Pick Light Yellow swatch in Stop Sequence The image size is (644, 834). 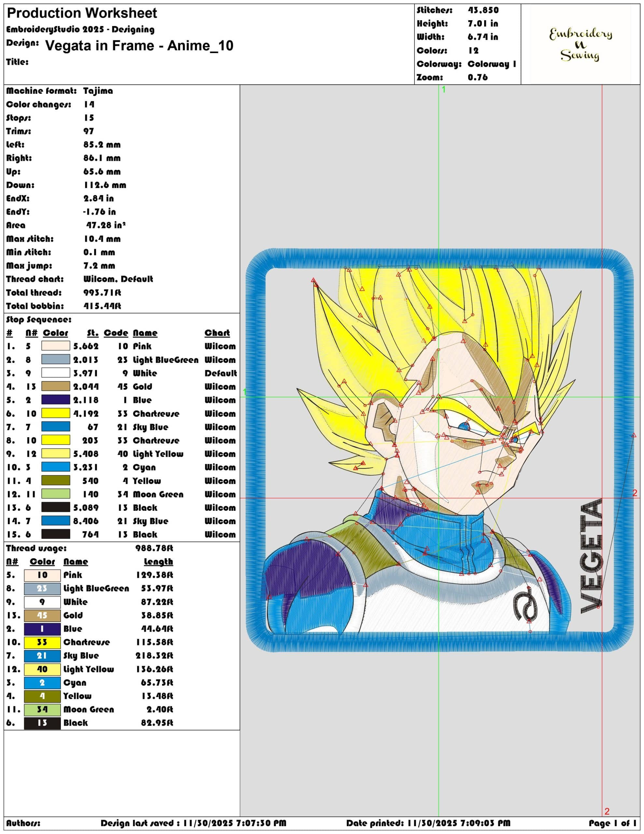click(56, 454)
